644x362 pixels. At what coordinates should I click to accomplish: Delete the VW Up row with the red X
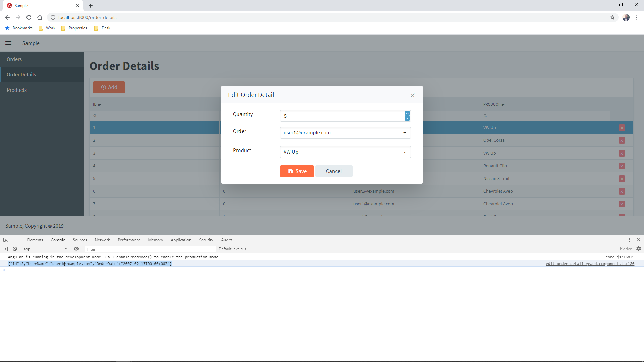click(x=622, y=127)
